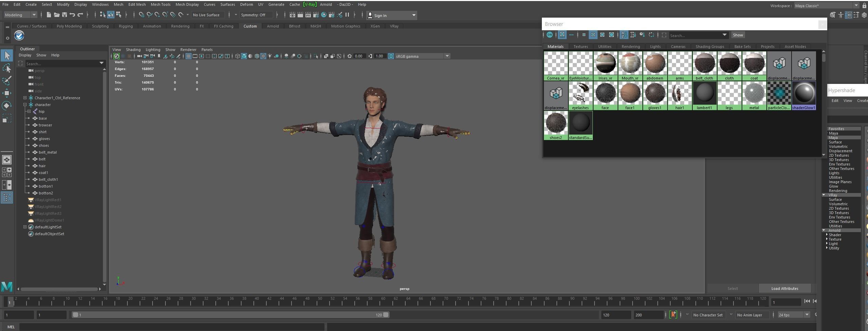The width and height of the screenshot is (868, 331).
Task: Click the MEL command language button
Action: [x=11, y=327]
